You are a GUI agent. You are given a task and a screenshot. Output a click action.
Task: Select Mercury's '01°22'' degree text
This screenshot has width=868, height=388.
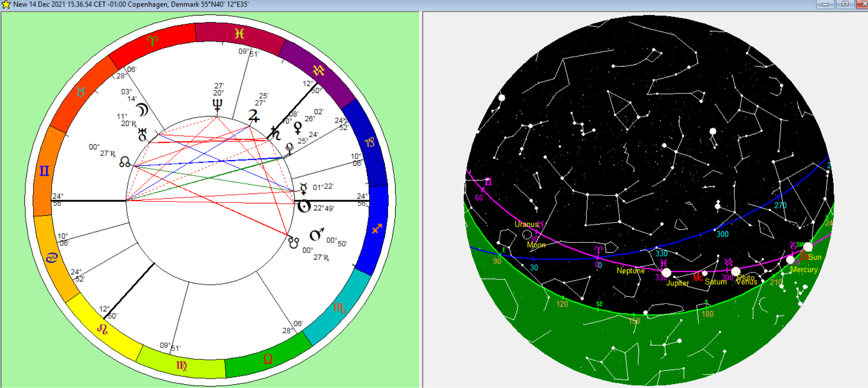click(x=323, y=187)
